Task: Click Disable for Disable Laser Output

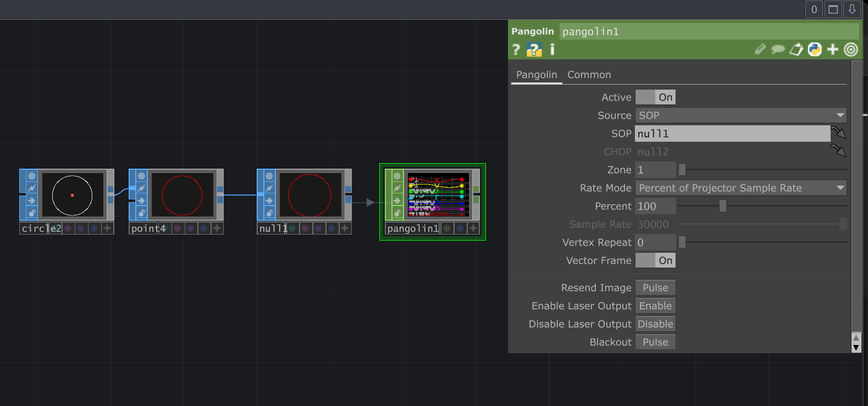Action: [x=655, y=324]
